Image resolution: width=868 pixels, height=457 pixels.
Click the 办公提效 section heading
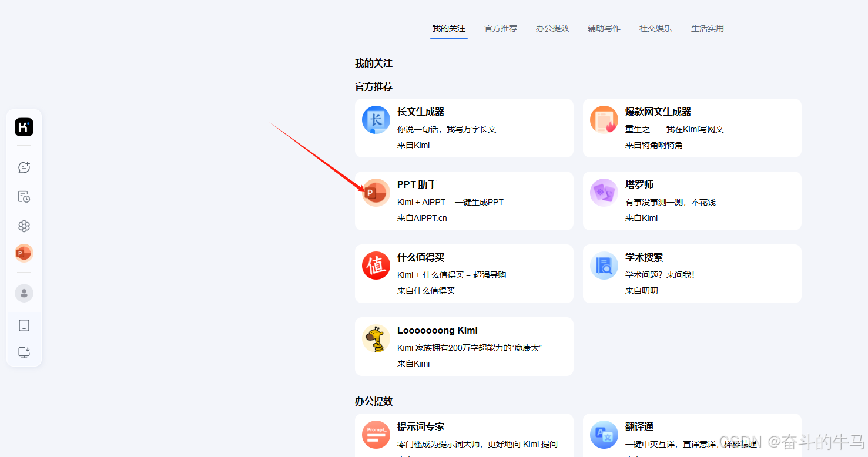(x=374, y=401)
